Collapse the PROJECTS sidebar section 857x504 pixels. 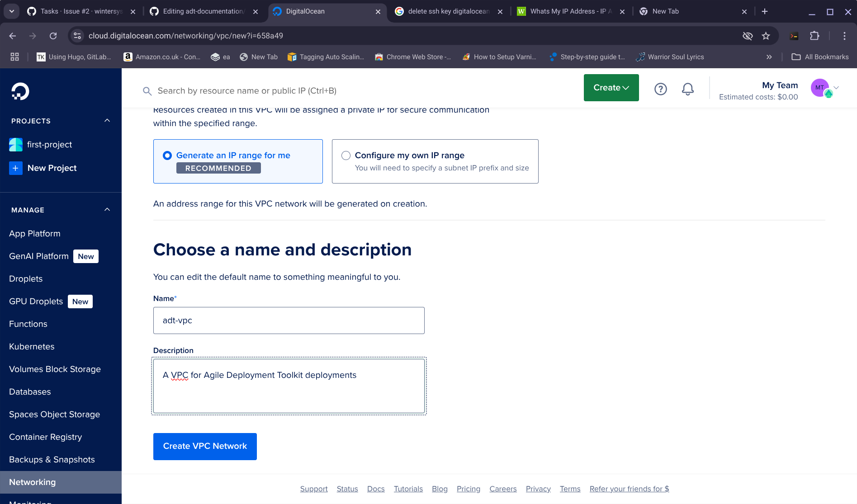point(107,121)
